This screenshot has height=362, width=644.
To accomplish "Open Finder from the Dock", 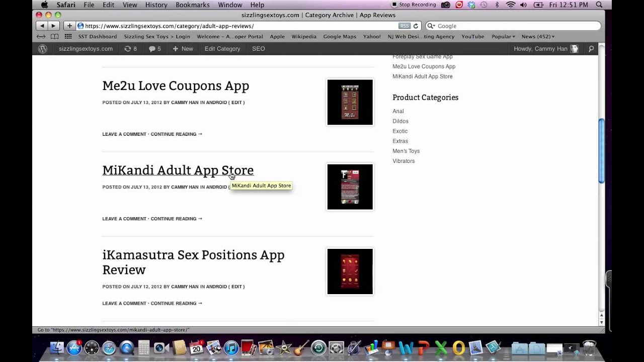I will [x=57, y=347].
